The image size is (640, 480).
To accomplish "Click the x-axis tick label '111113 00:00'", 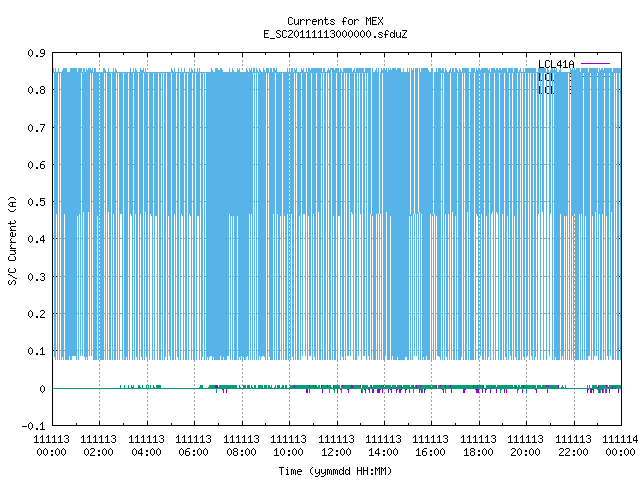I will click(51, 446).
